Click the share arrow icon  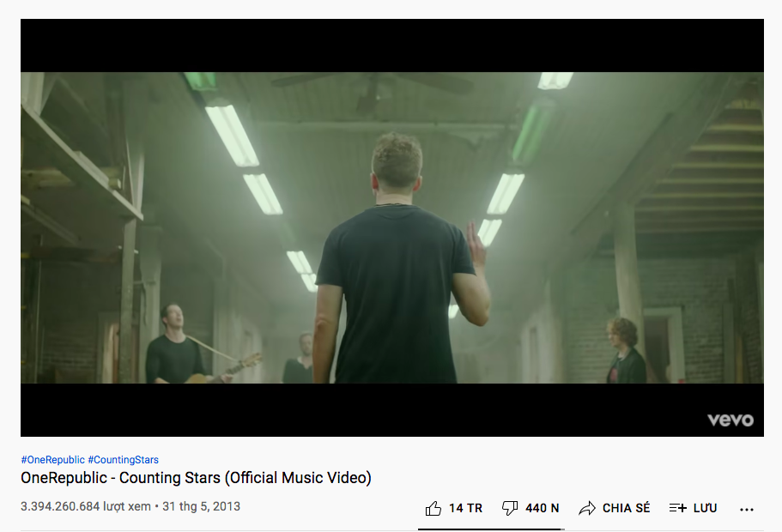(x=587, y=508)
